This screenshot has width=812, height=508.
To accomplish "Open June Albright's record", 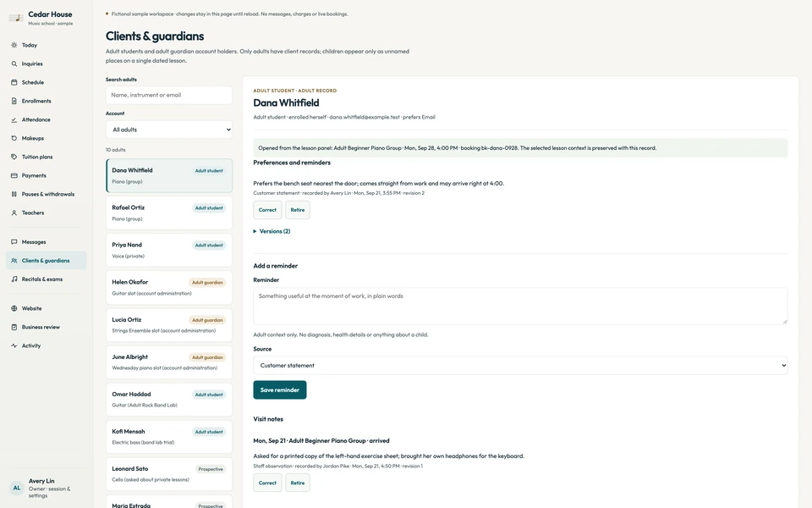I will [169, 362].
